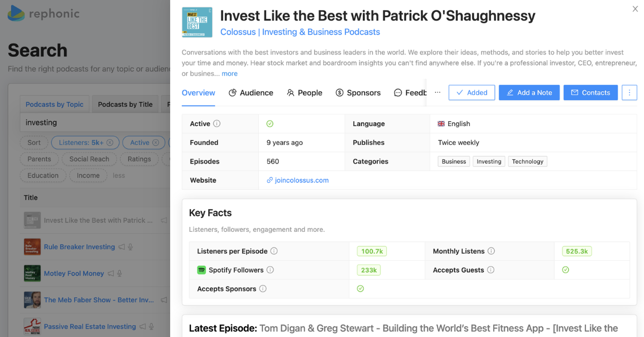The height and width of the screenshot is (337, 644).
Task: Select the Technology category tag
Action: pyautogui.click(x=528, y=162)
